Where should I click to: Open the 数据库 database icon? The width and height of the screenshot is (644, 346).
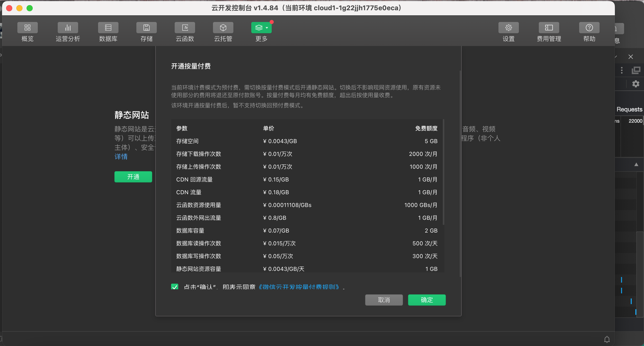(x=108, y=28)
